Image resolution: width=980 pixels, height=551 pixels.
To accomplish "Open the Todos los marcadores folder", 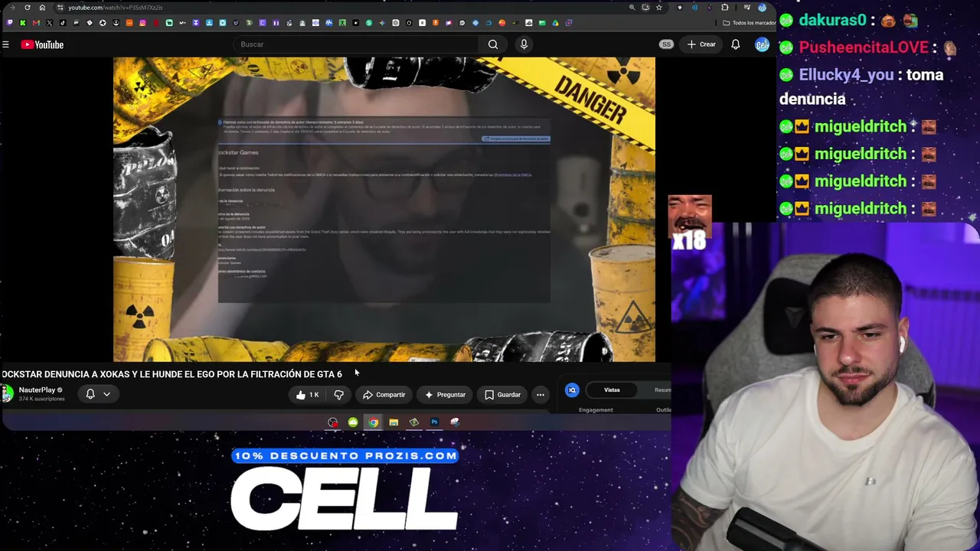I will point(749,23).
